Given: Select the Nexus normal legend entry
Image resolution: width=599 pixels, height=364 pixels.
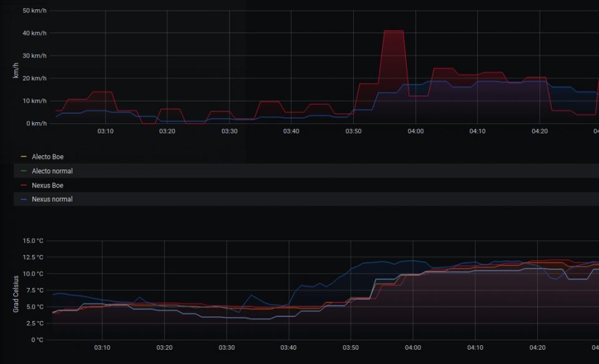Looking at the screenshot, I should click(x=52, y=199).
